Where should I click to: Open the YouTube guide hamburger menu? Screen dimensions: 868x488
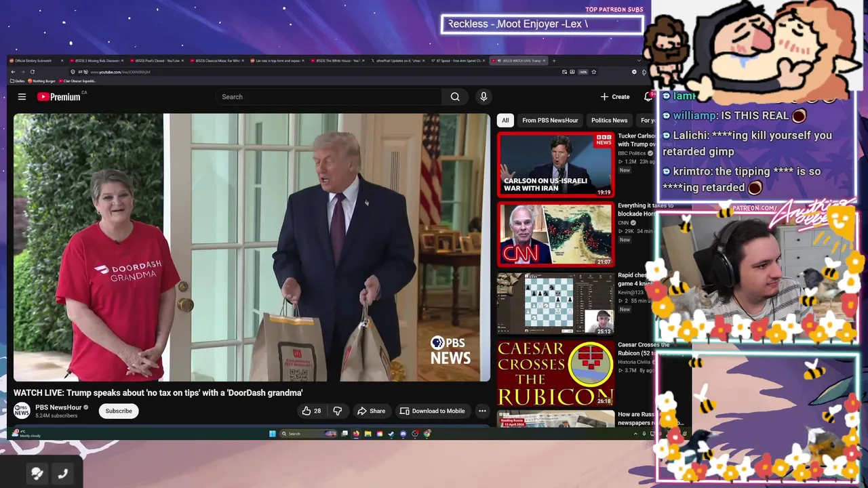[22, 97]
